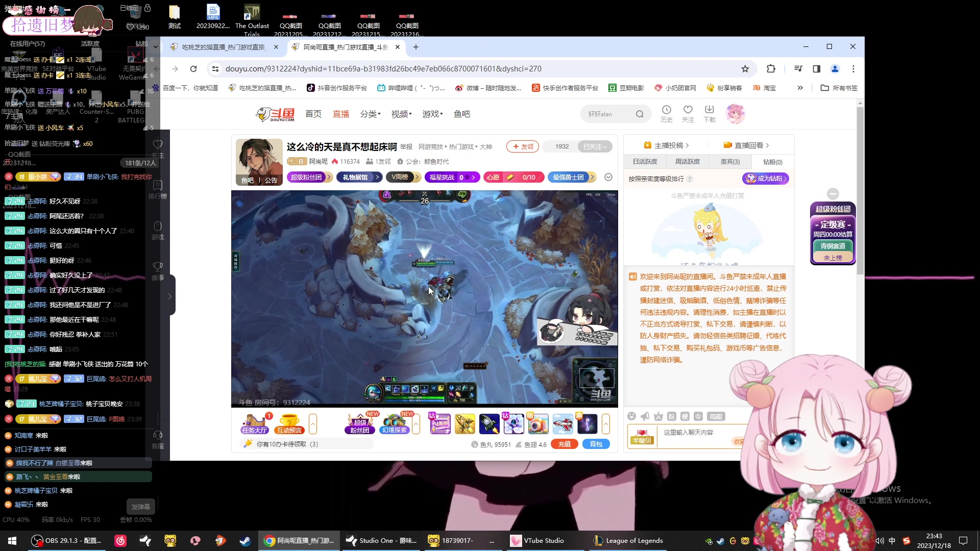
Task: Click the 令 command chat icon
Action: tap(698, 416)
